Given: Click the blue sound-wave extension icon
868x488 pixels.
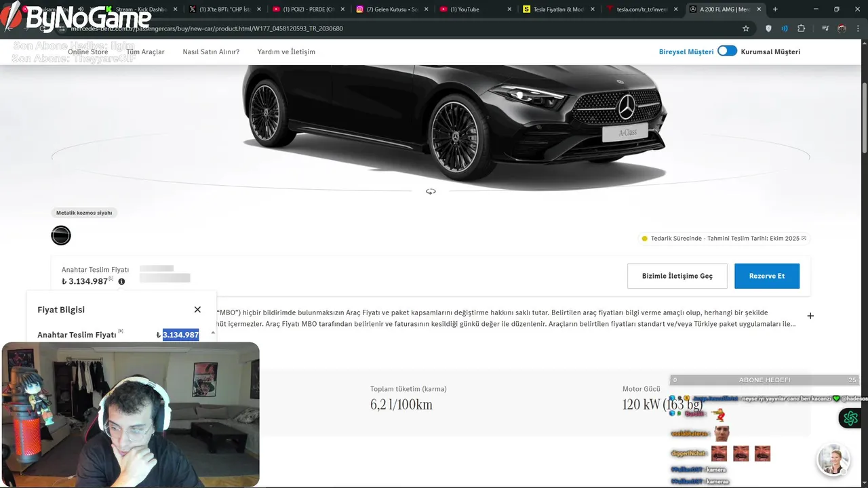Looking at the screenshot, I should [x=785, y=28].
